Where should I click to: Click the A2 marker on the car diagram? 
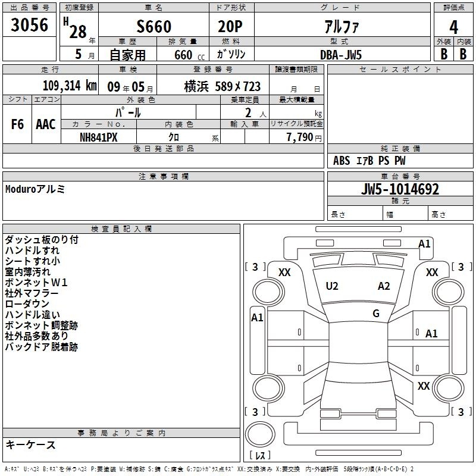point(384,286)
